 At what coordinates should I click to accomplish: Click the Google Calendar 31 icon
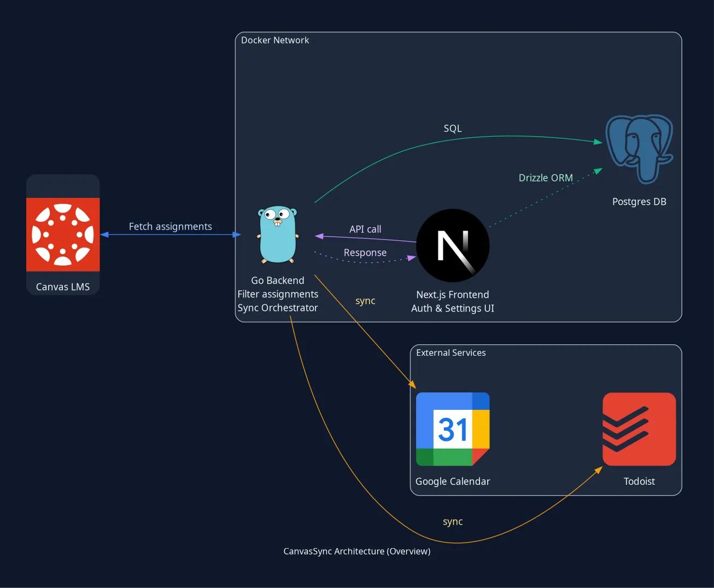[x=453, y=429]
